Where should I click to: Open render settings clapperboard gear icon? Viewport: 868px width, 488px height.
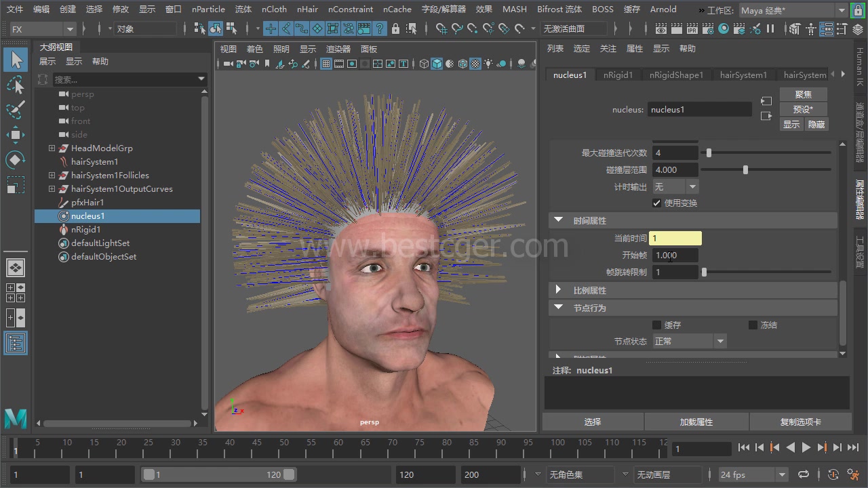pyautogui.click(x=708, y=28)
